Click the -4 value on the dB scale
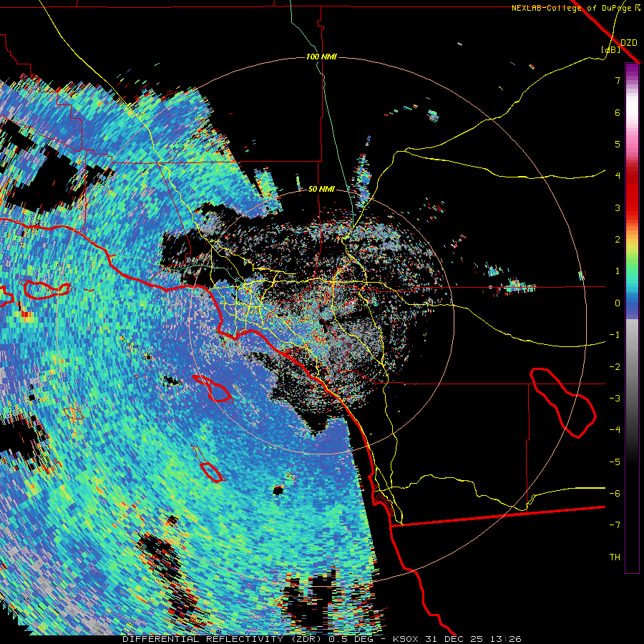 click(615, 430)
